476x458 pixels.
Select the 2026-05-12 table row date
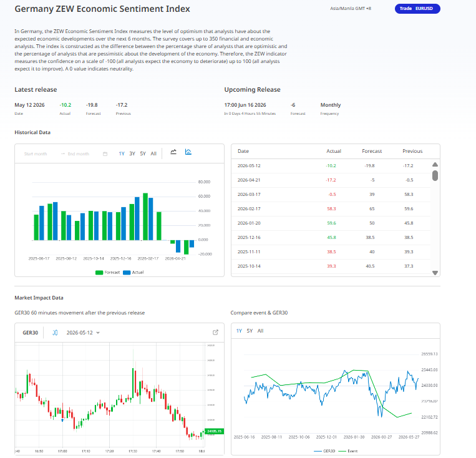[x=249, y=165]
